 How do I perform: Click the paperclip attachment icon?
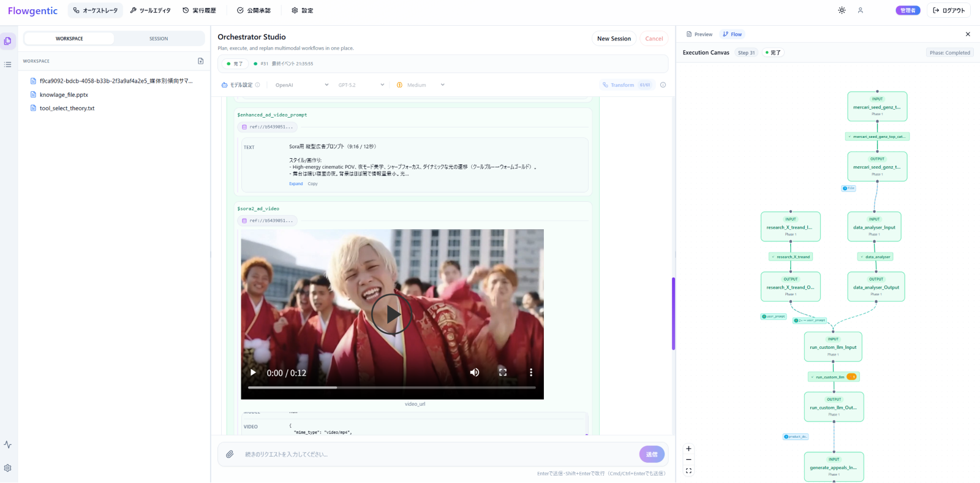[230, 454]
